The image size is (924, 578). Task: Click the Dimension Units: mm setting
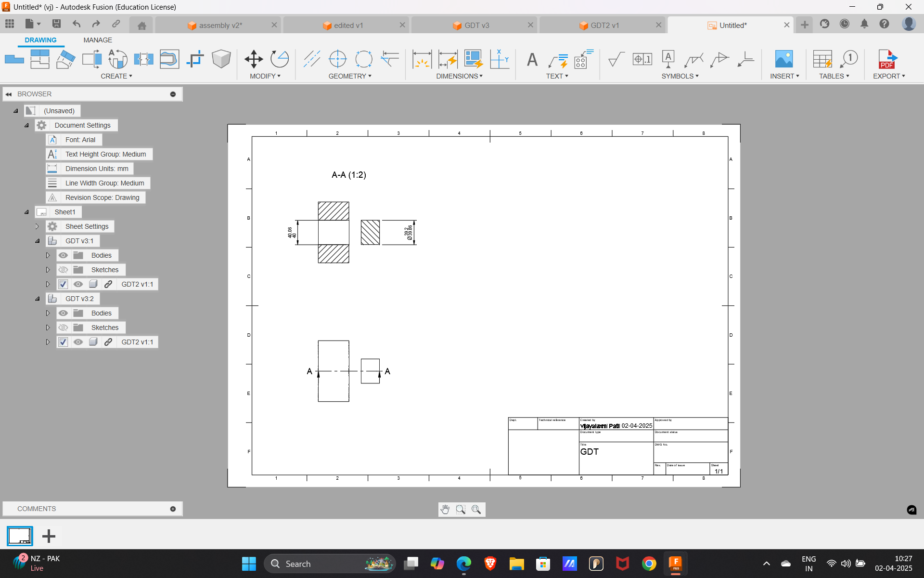point(96,169)
